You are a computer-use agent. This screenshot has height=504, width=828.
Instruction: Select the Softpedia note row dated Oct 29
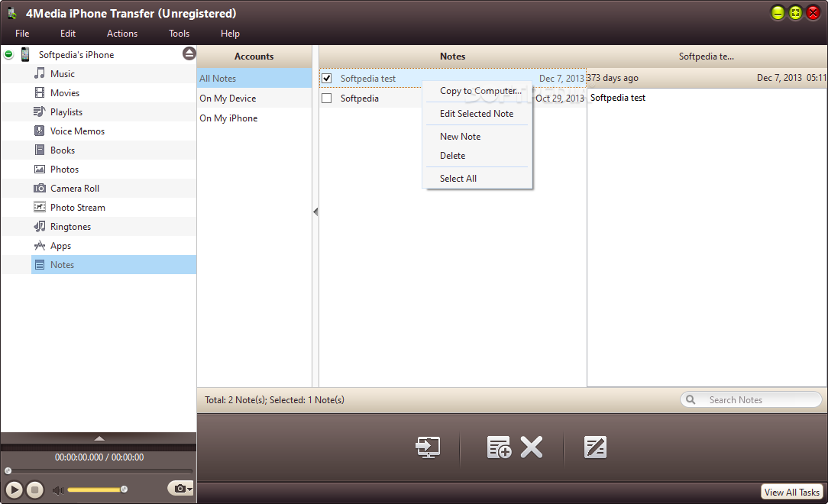click(x=452, y=99)
